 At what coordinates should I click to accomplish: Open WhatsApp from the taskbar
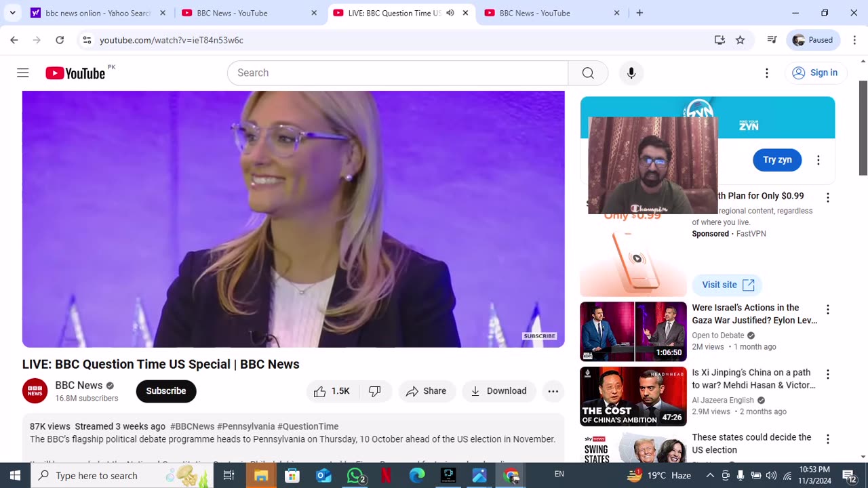pyautogui.click(x=355, y=475)
